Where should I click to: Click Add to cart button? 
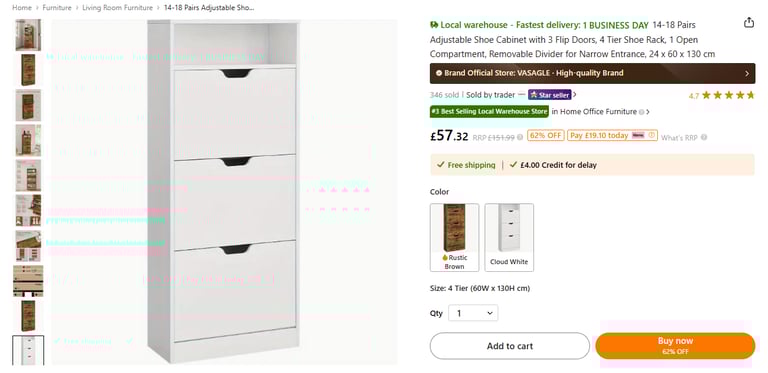(x=510, y=346)
